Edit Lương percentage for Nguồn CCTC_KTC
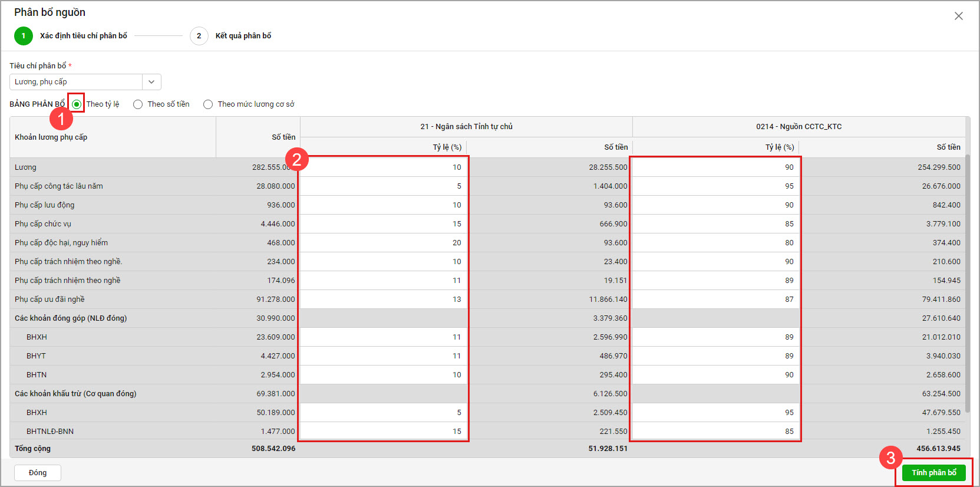This screenshot has width=980, height=487. coord(715,167)
